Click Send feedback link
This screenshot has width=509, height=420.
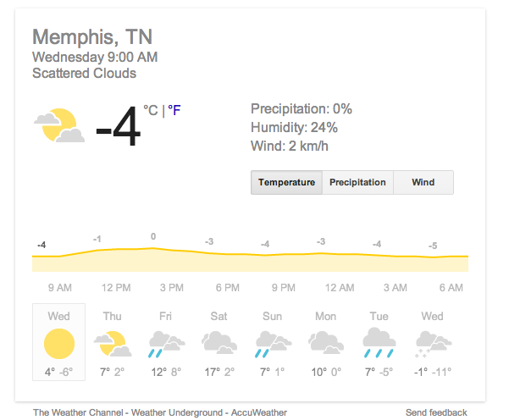tap(436, 412)
